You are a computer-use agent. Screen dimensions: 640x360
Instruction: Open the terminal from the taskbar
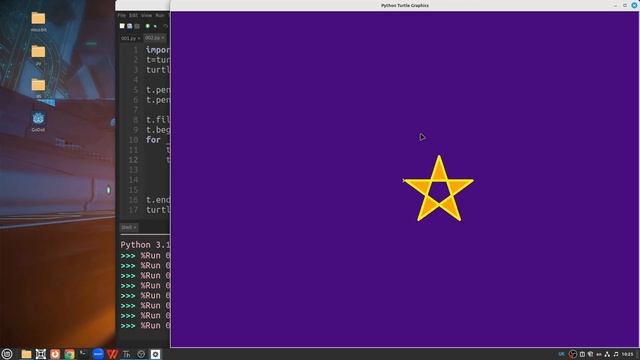click(83, 354)
